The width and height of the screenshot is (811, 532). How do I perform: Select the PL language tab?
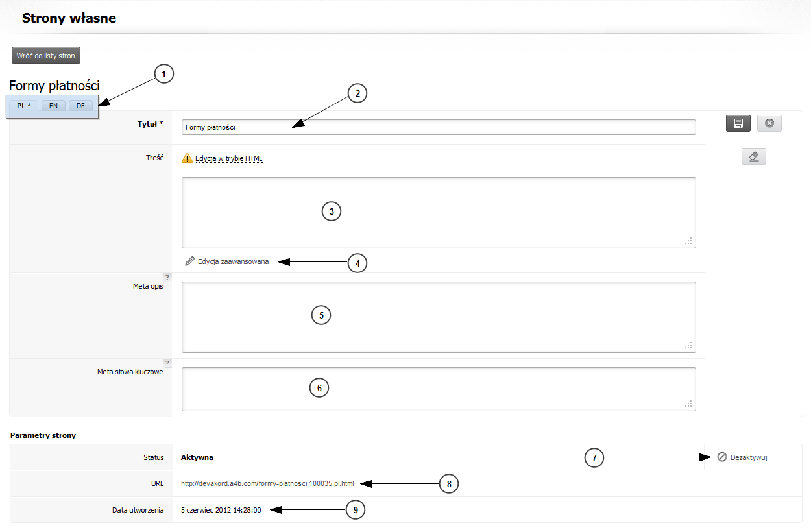coord(23,106)
